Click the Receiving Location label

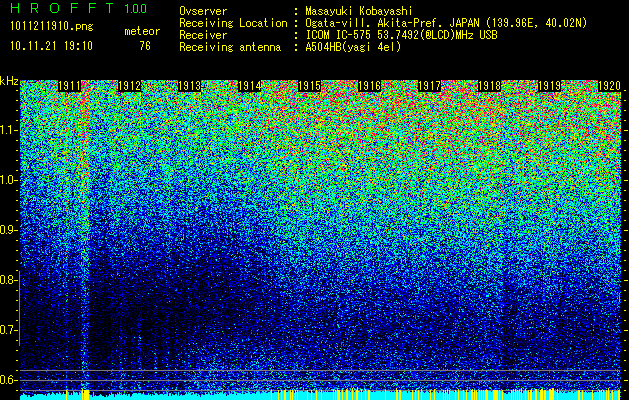pyautogui.click(x=233, y=23)
